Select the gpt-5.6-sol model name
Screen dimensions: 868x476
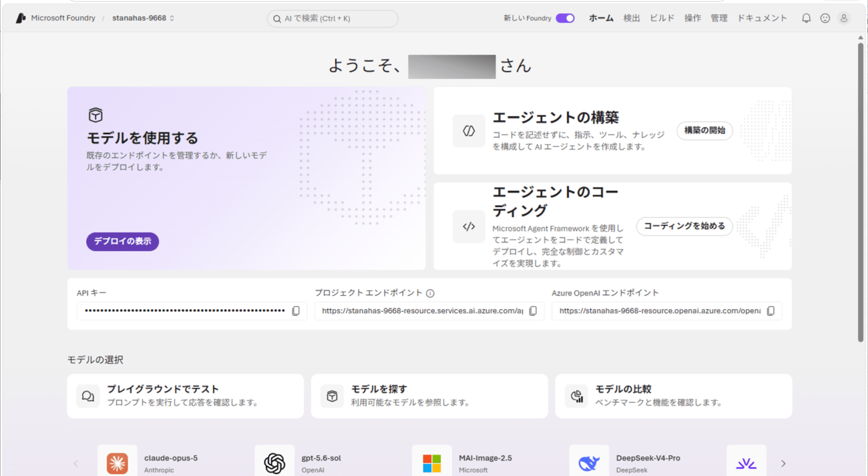pyautogui.click(x=321, y=458)
